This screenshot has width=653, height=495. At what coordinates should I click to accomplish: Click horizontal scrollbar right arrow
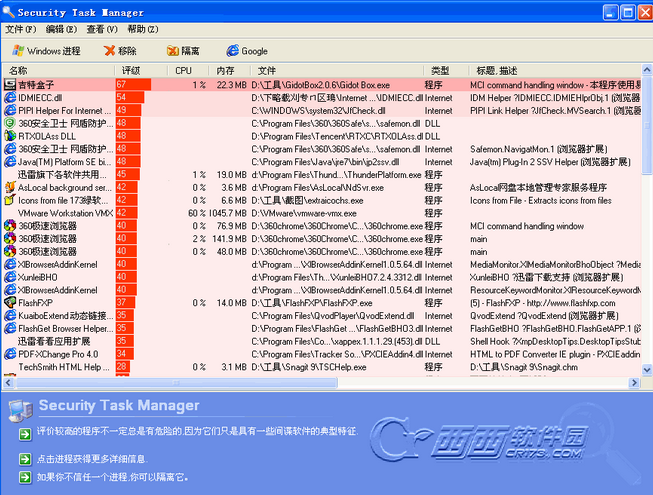[x=634, y=382]
